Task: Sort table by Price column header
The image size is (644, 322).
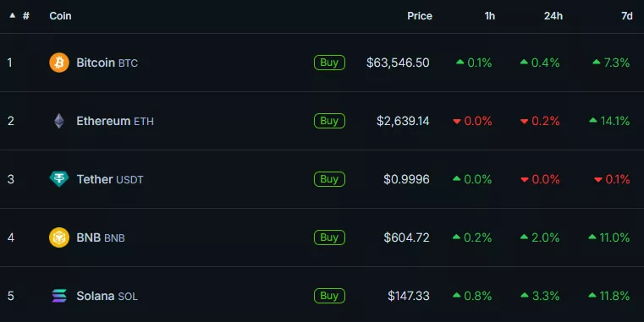Action: [420, 15]
